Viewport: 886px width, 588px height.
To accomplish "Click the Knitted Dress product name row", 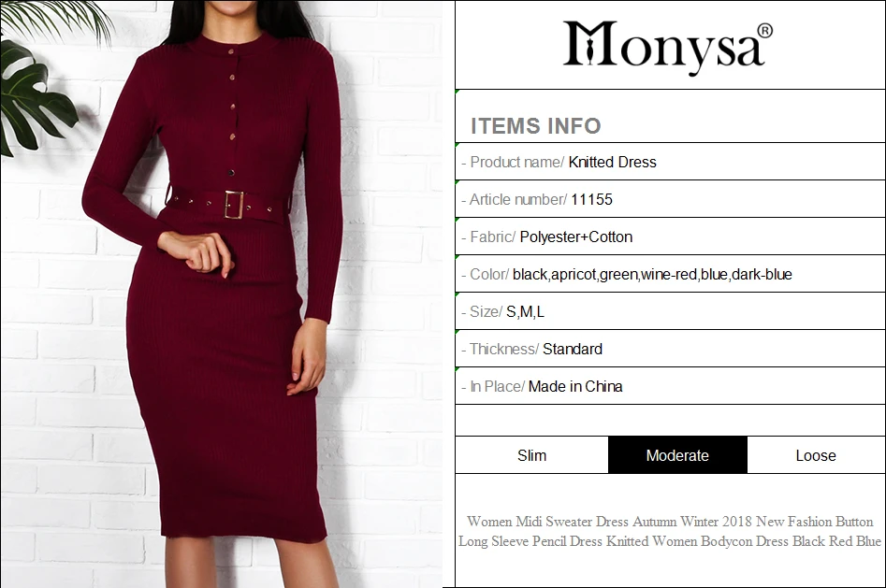I will [x=670, y=162].
